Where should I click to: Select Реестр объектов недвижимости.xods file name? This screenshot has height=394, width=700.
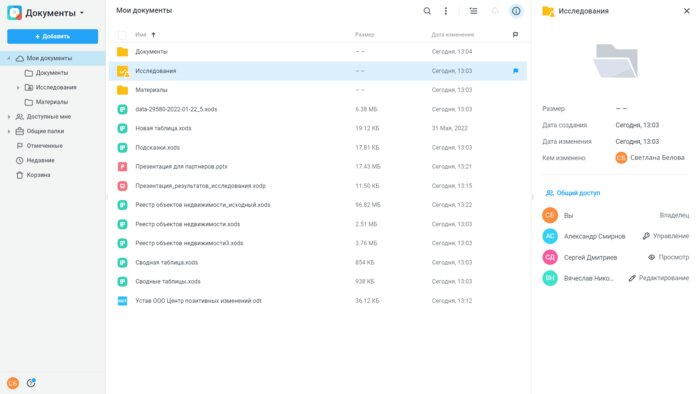pyautogui.click(x=188, y=224)
